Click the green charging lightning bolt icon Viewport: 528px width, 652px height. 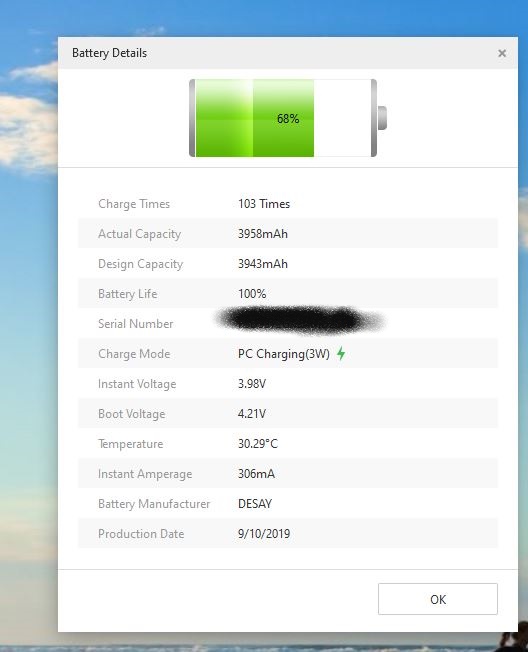click(341, 353)
